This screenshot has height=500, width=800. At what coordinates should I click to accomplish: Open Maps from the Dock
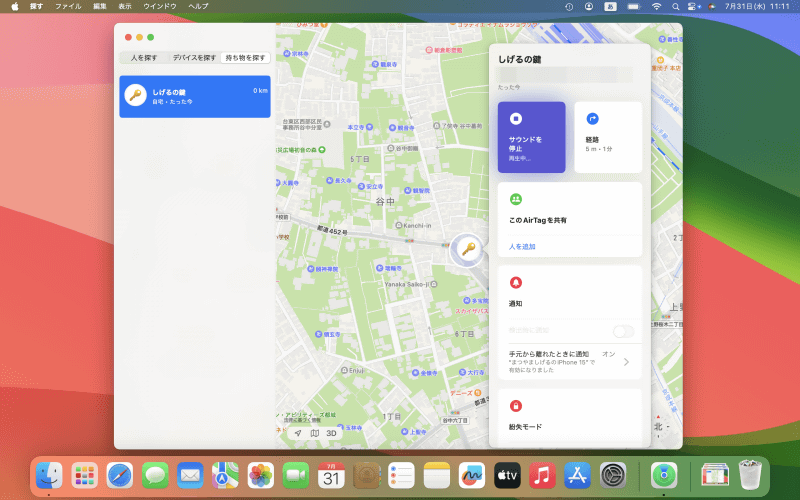click(226, 476)
